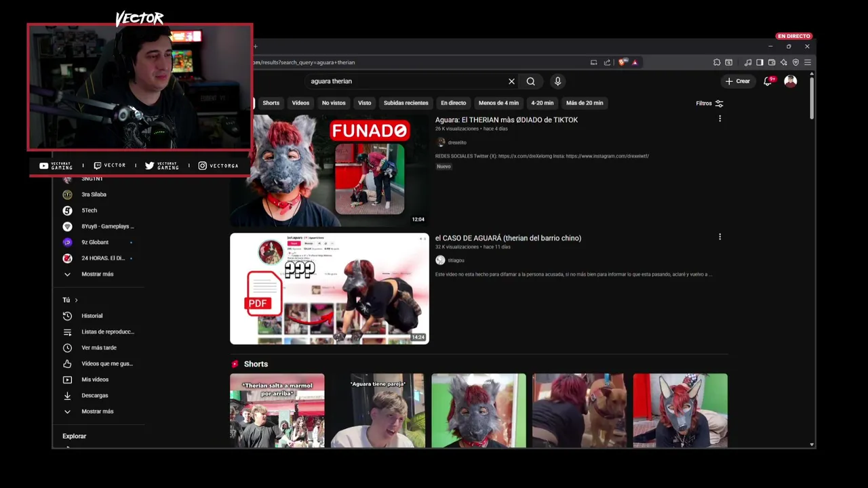Viewport: 868px width, 488px height.
Task: Open video titled el CASO DE AGUARÁ
Action: tap(508, 238)
